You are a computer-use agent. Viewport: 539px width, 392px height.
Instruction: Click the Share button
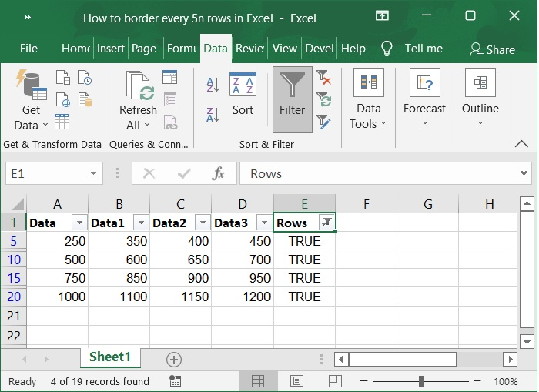[x=492, y=49]
